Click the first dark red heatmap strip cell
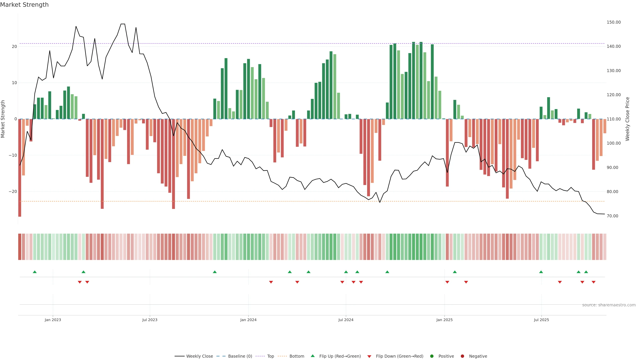The width and height of the screenshot is (644, 362). pyautogui.click(x=19, y=247)
